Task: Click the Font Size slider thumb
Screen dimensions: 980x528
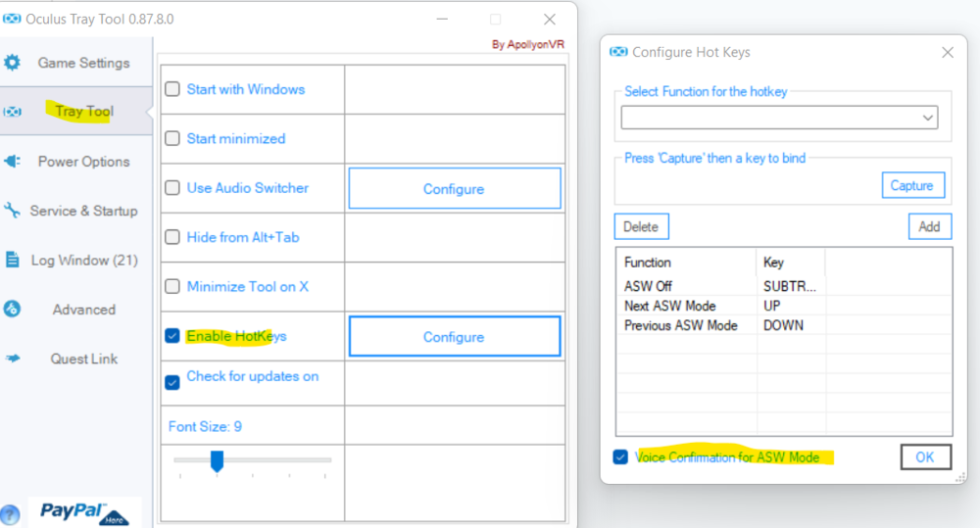Action: click(217, 461)
